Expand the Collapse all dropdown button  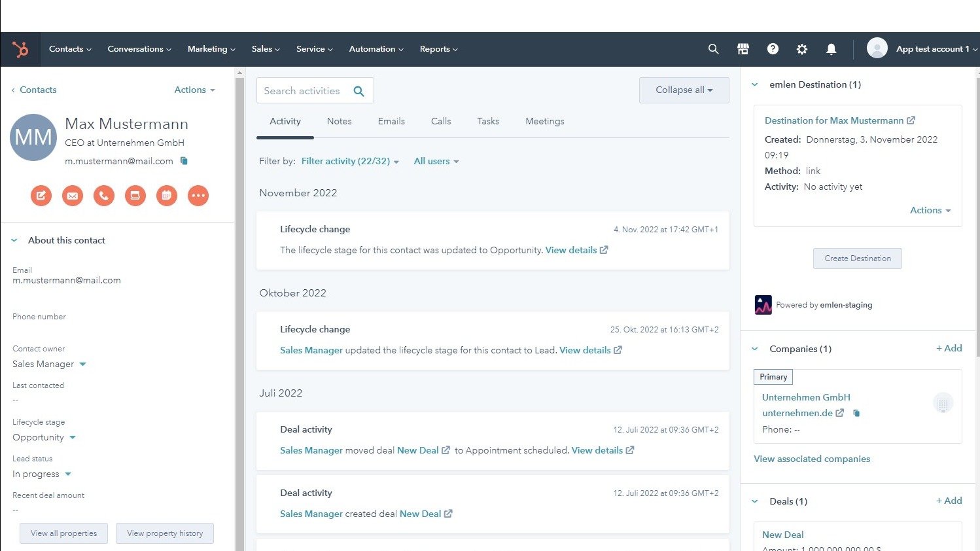pyautogui.click(x=684, y=90)
